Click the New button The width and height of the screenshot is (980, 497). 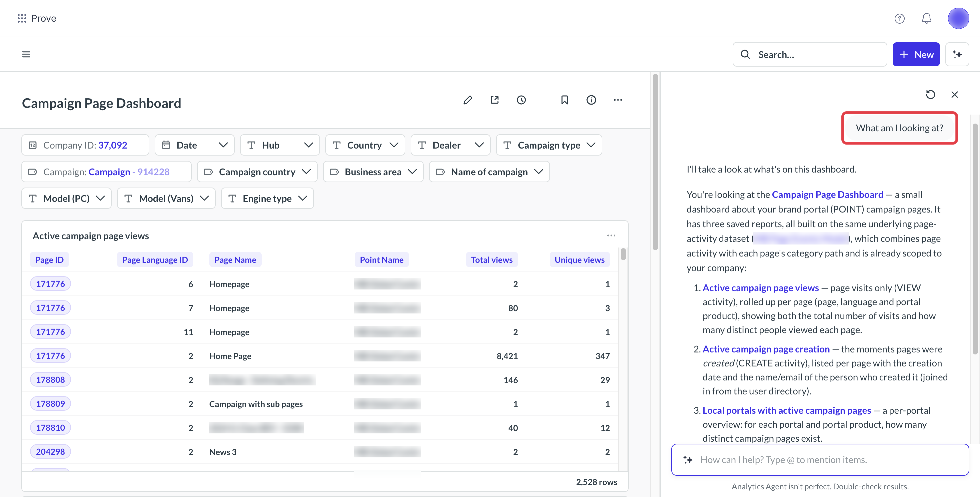[x=916, y=54]
